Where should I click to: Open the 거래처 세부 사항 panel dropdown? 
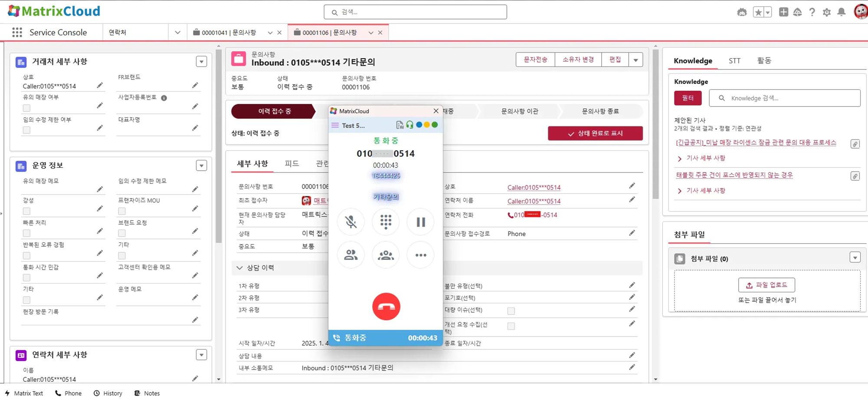coord(201,62)
